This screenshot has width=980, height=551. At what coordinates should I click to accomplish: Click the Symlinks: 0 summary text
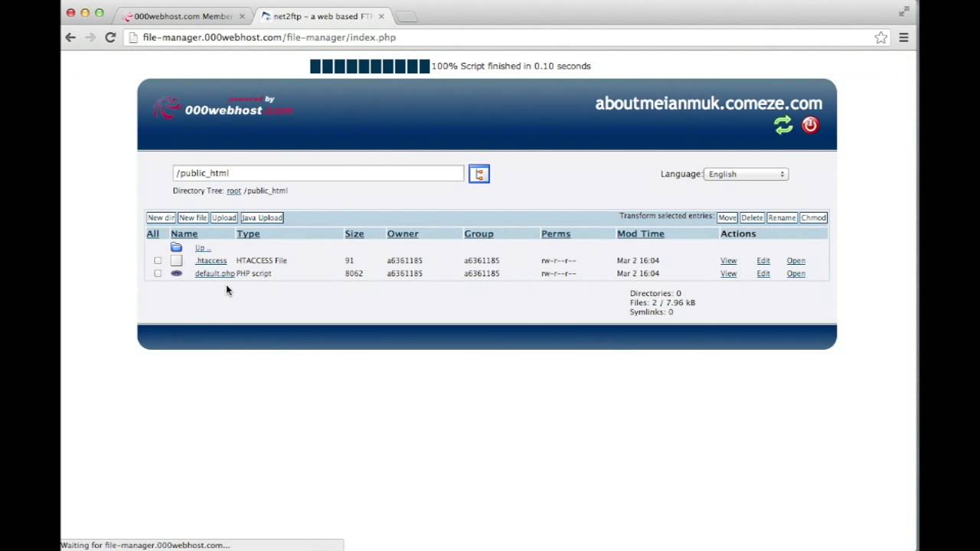click(x=652, y=311)
